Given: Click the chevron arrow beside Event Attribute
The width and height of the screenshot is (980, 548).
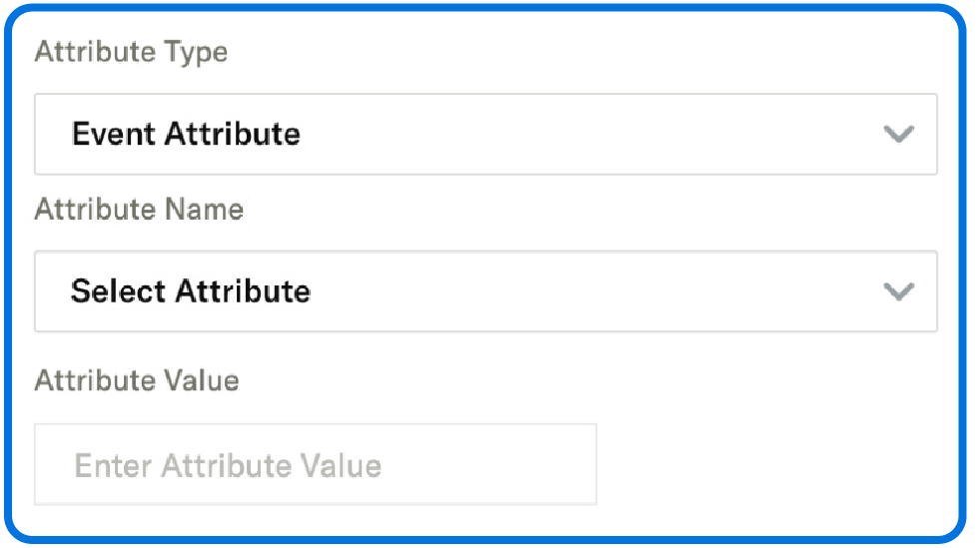Looking at the screenshot, I should point(899,135).
